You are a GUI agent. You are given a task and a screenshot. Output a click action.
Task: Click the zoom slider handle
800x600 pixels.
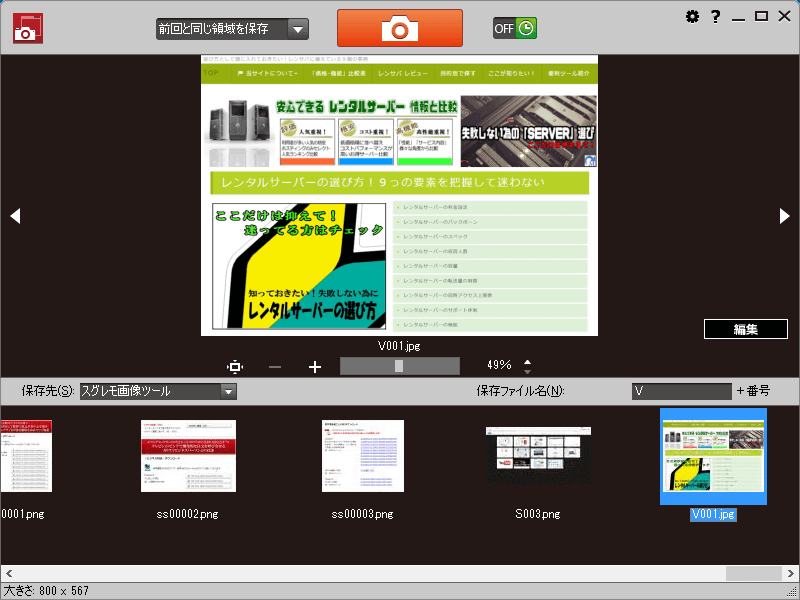(x=399, y=366)
